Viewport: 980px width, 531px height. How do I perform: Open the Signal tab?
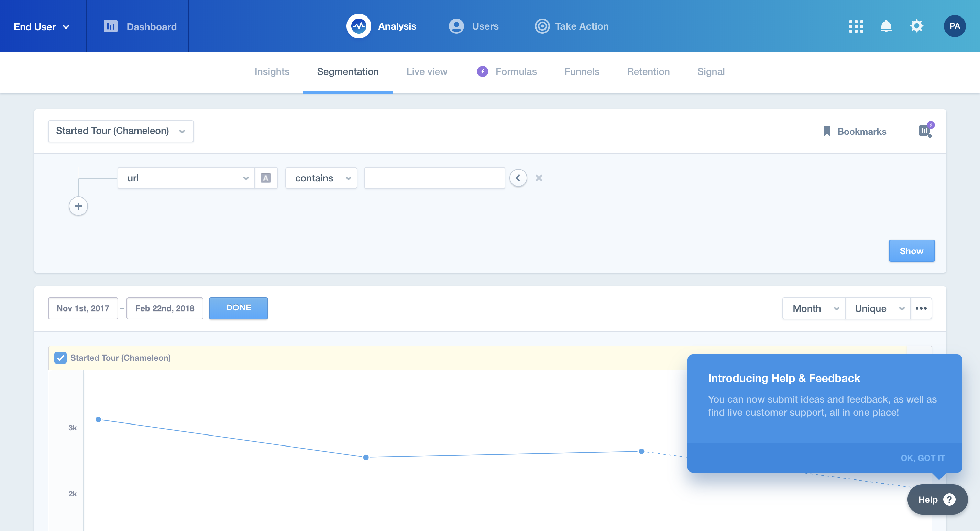tap(711, 71)
